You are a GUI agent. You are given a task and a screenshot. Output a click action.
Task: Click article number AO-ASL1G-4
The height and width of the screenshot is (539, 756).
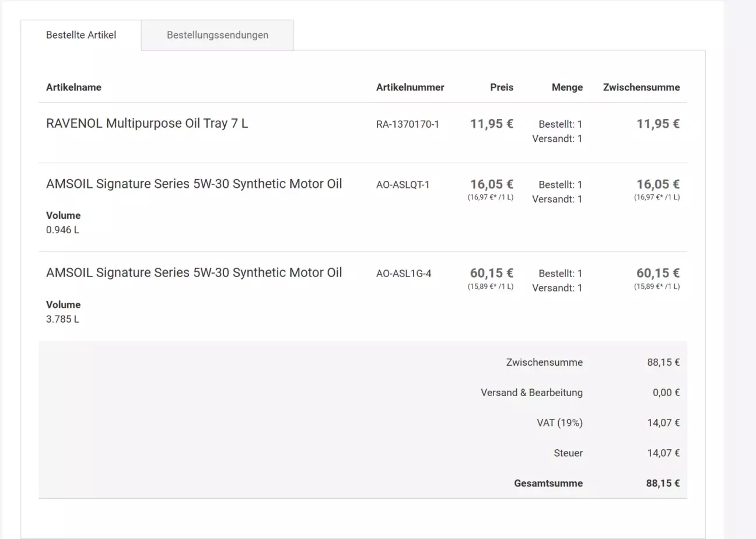click(x=404, y=274)
